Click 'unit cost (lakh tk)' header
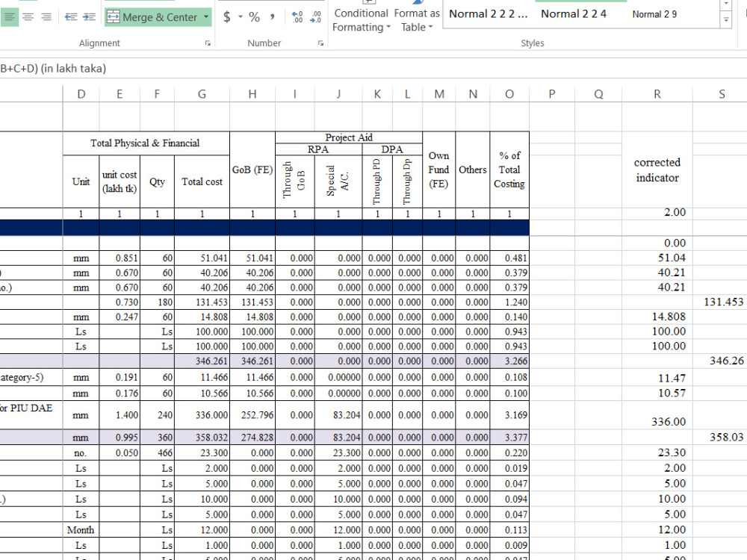This screenshot has height=560, width=747. coord(120,181)
